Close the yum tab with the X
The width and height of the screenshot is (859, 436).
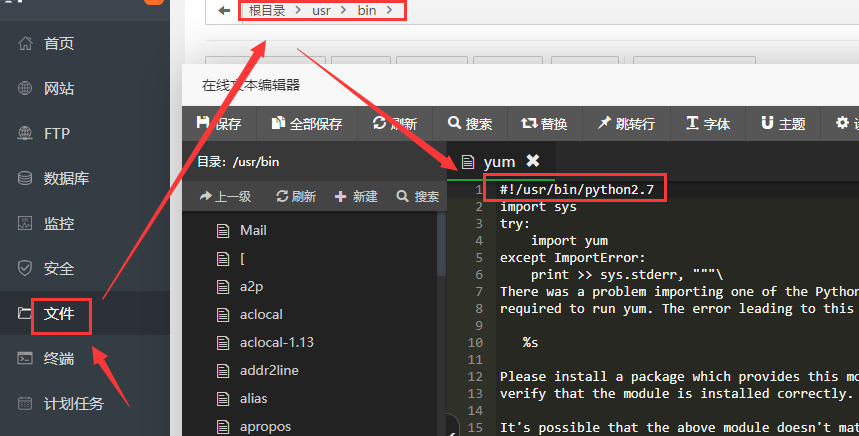pyautogui.click(x=532, y=160)
